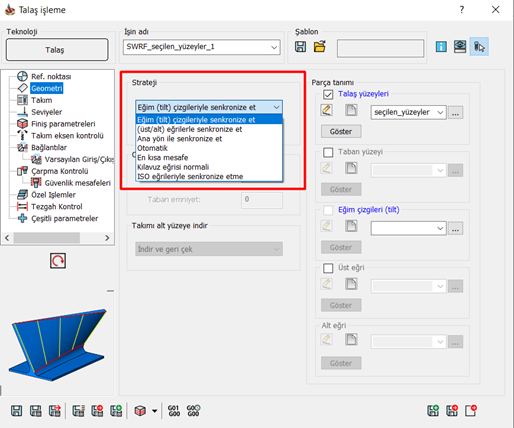The image size is (514, 428).
Task: Select En kısa mesafe strategy option
Action: (x=163, y=157)
